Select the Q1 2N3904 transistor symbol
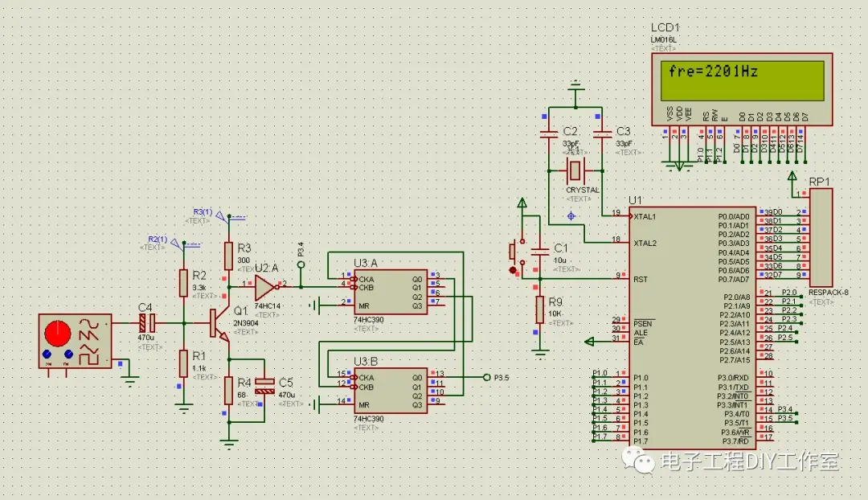The height and width of the screenshot is (500, 868). [x=219, y=325]
